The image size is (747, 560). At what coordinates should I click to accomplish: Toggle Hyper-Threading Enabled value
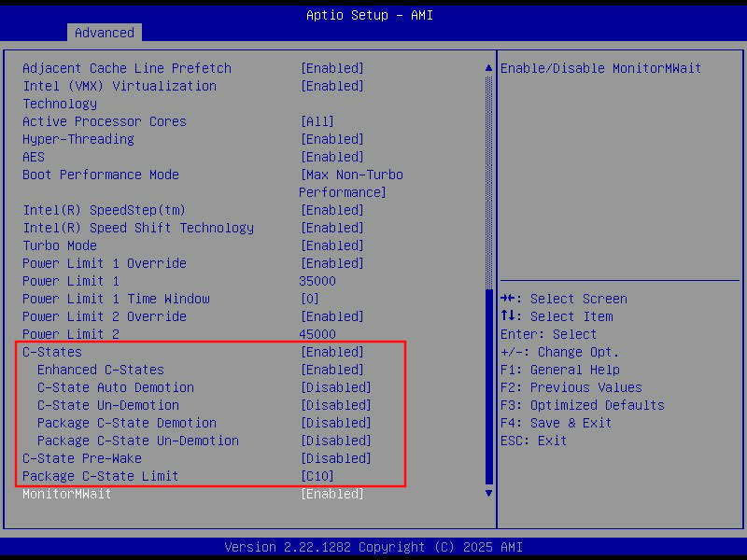pyautogui.click(x=331, y=139)
